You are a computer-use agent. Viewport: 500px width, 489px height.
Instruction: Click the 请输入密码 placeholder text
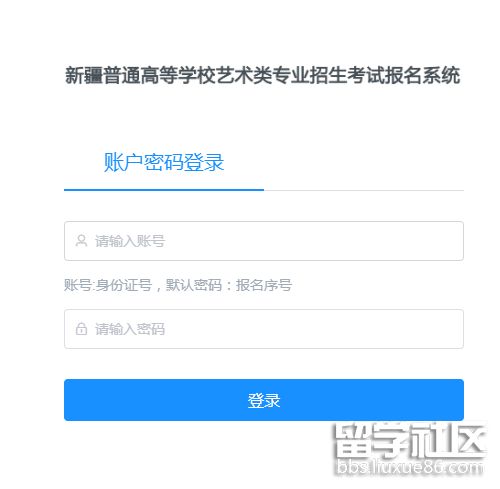[x=130, y=329]
